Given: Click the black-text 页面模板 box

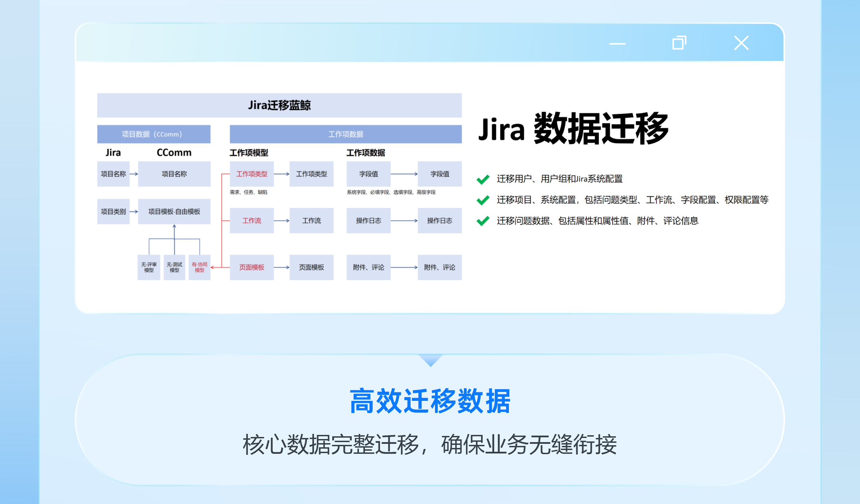Looking at the screenshot, I should click(312, 267).
